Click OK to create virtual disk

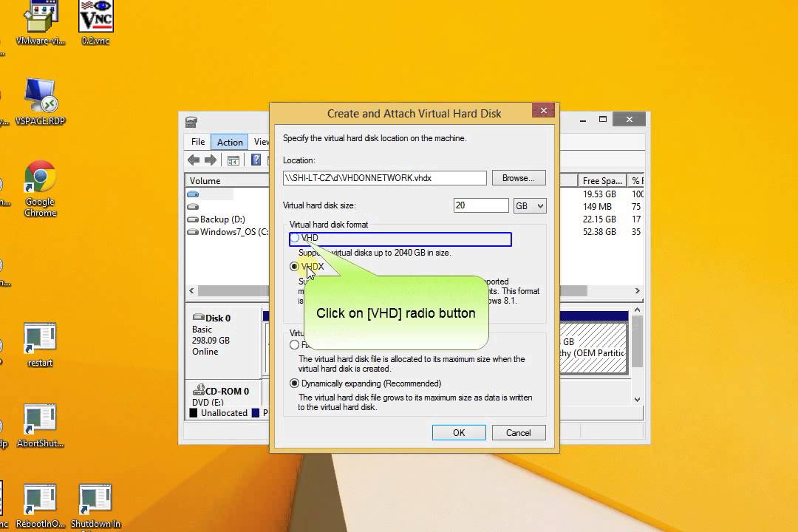click(459, 433)
